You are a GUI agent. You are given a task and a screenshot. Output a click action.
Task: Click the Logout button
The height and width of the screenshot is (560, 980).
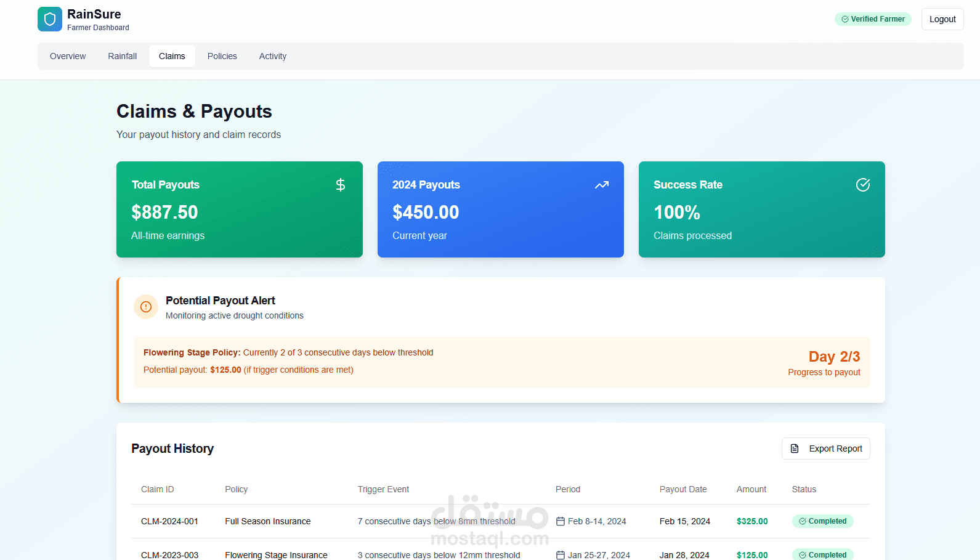[x=942, y=19]
